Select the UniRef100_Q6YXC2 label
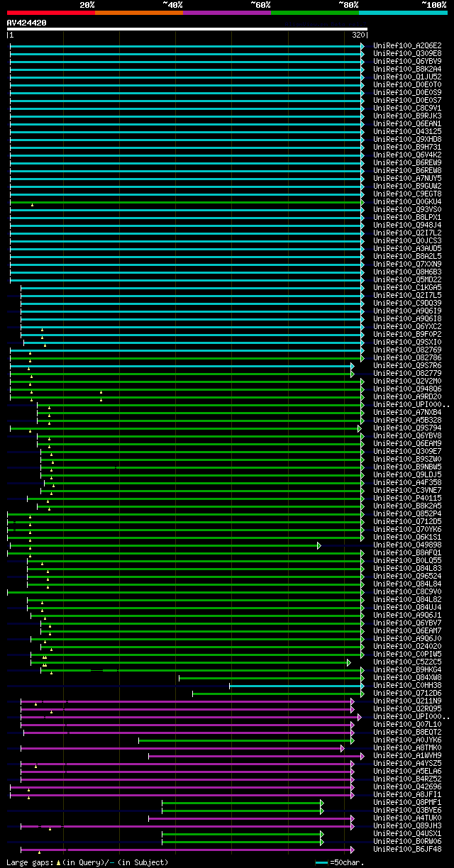 [x=407, y=326]
